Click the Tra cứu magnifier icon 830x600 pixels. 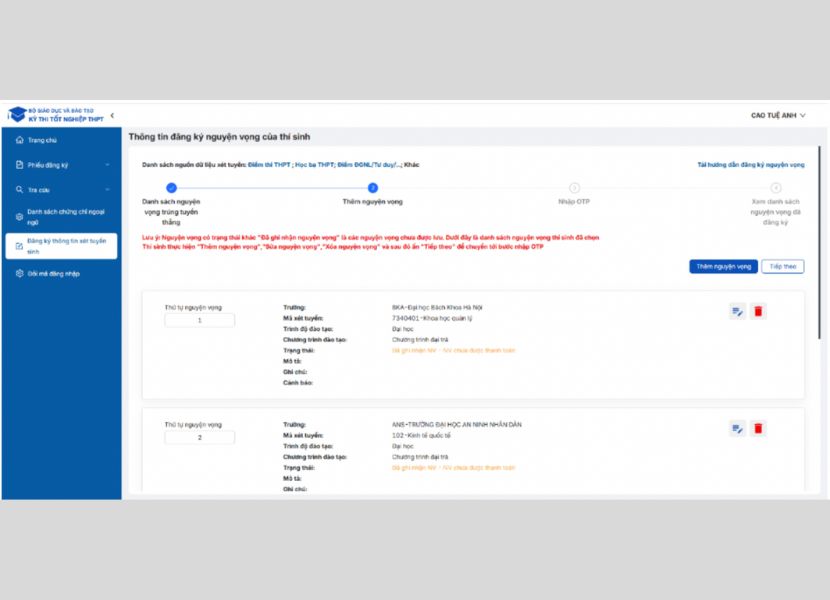coord(19,189)
